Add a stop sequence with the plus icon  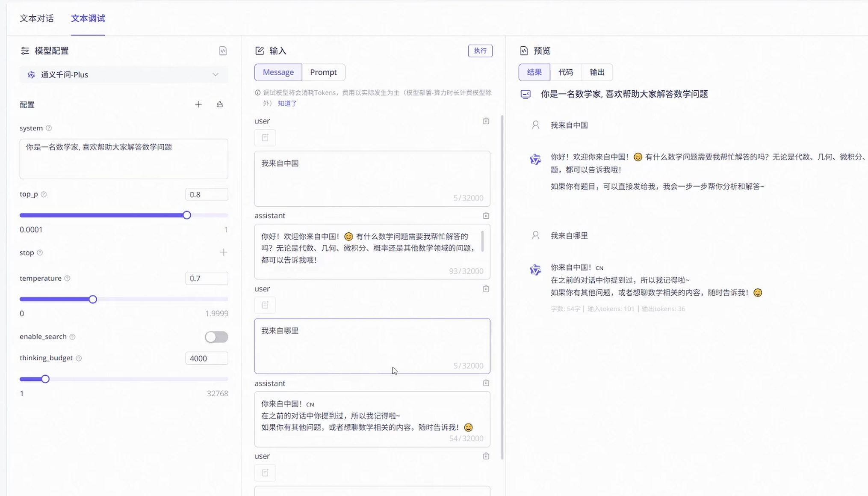[x=223, y=252]
